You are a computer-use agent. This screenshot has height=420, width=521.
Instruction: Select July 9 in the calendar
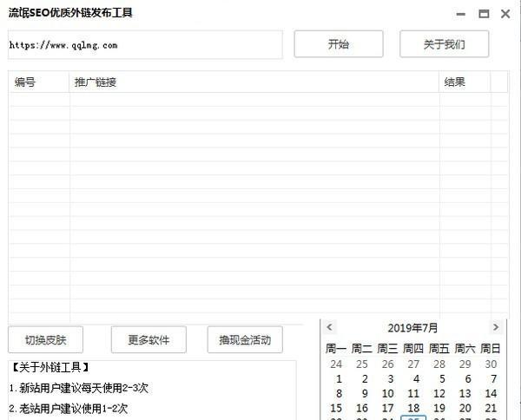365,393
